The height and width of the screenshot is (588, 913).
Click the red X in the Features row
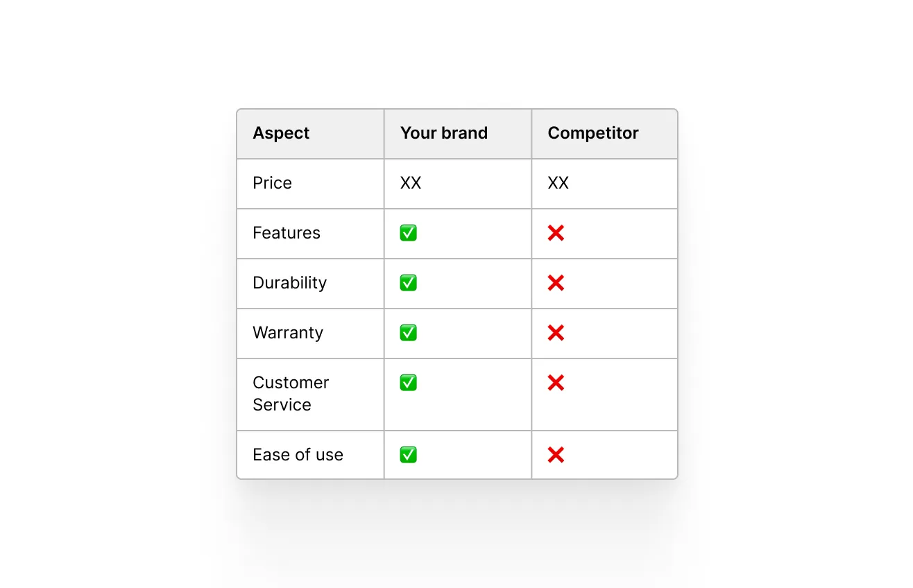pyautogui.click(x=556, y=233)
